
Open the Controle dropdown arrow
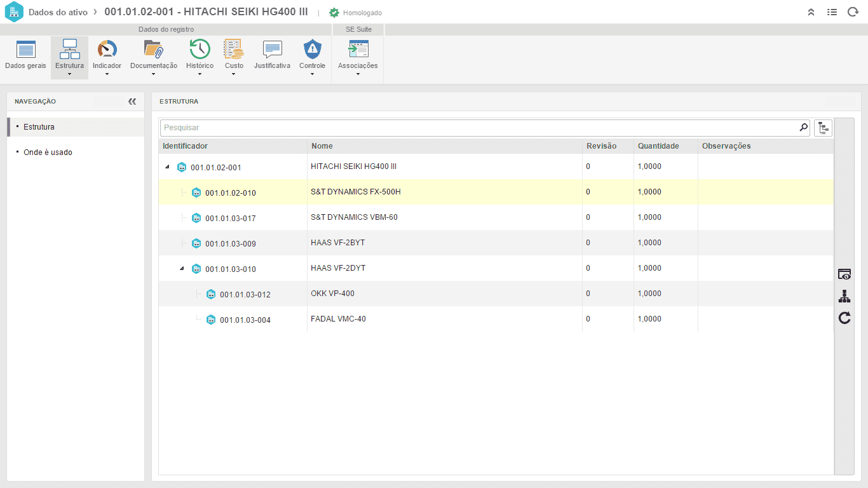[x=312, y=74]
